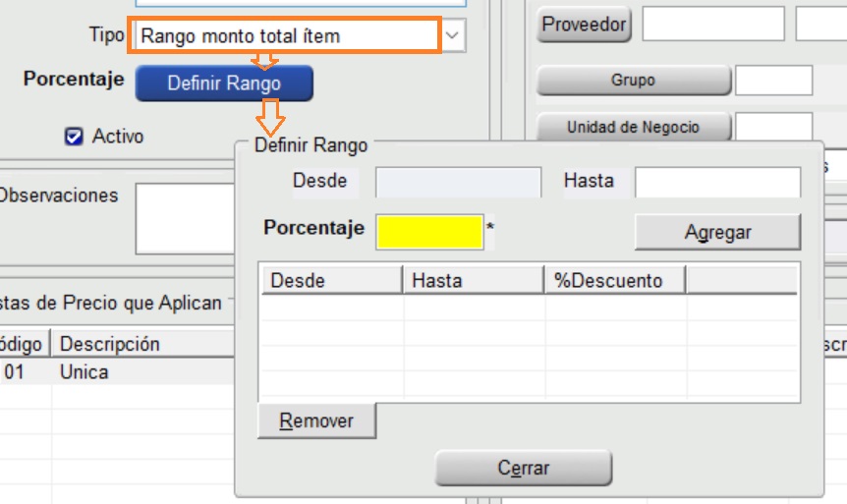This screenshot has width=847, height=504.
Task: Select the Desde column header in range table
Action: click(331, 280)
